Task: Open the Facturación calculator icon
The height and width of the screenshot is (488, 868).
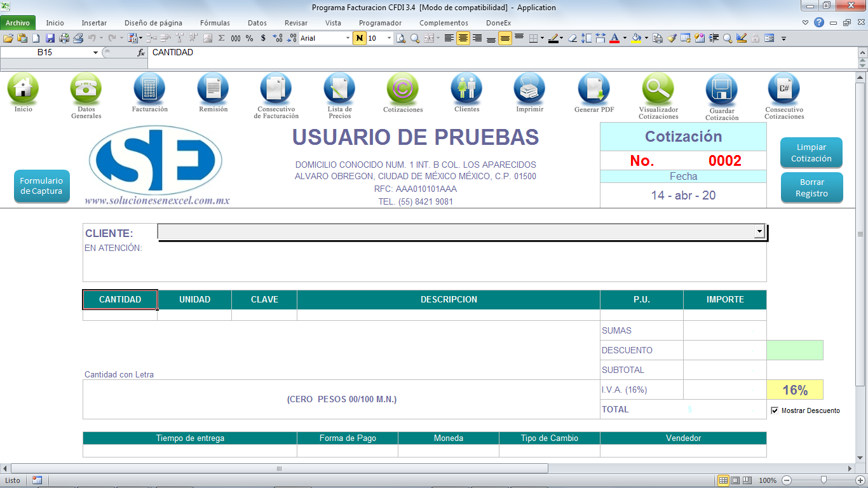Action: point(149,88)
